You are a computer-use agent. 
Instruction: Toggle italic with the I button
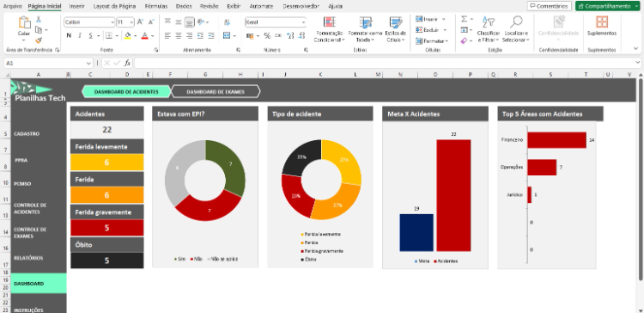tap(80, 36)
